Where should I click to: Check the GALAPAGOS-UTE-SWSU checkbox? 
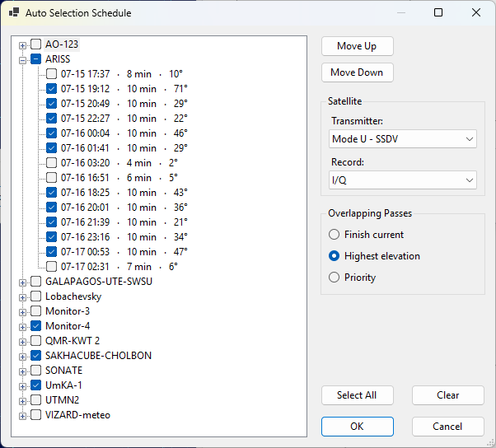click(x=36, y=282)
